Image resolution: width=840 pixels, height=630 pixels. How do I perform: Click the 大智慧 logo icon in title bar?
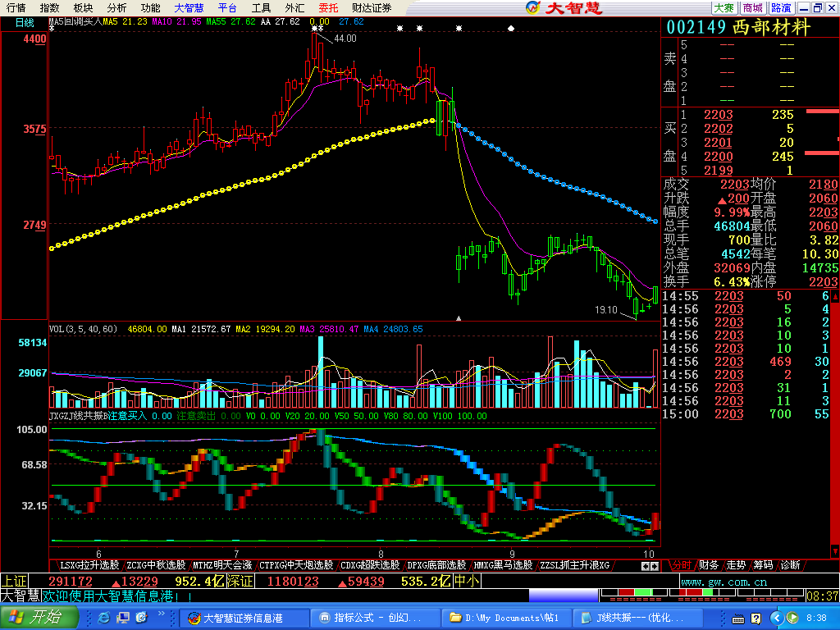[533, 7]
